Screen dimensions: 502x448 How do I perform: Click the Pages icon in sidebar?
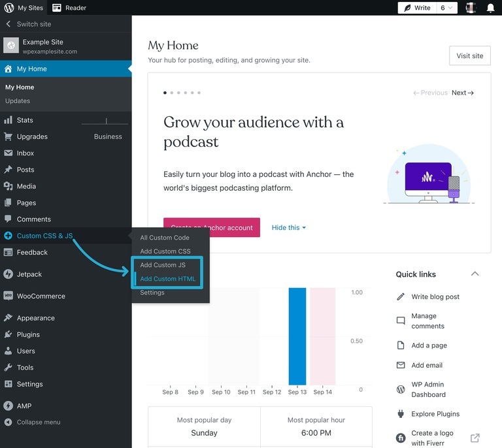pyautogui.click(x=8, y=202)
